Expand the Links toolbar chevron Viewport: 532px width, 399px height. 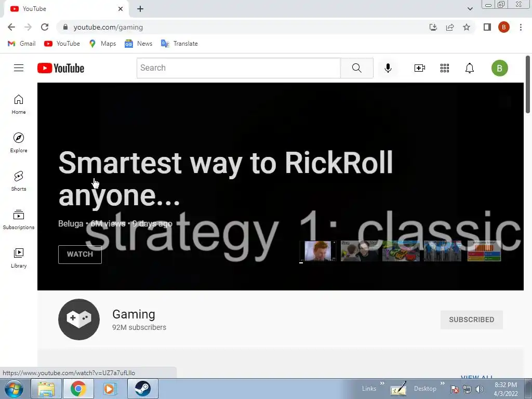point(382,383)
